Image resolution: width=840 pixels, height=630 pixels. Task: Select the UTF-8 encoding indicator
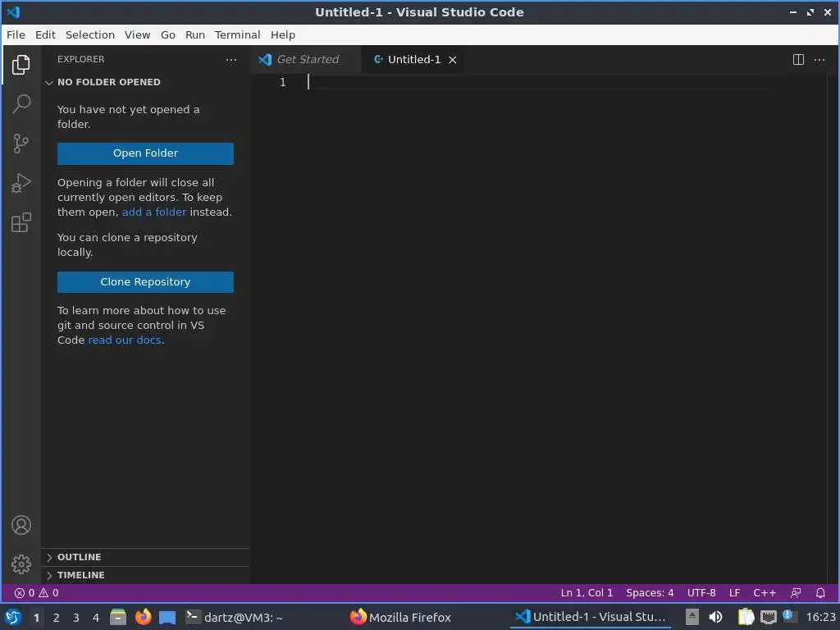click(701, 593)
